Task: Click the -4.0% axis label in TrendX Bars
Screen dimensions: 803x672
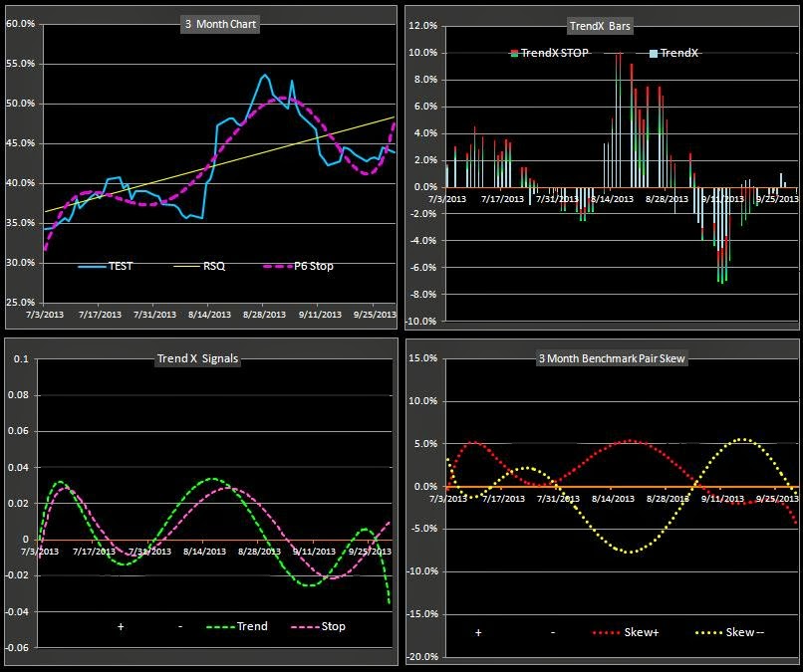Action: click(x=423, y=241)
